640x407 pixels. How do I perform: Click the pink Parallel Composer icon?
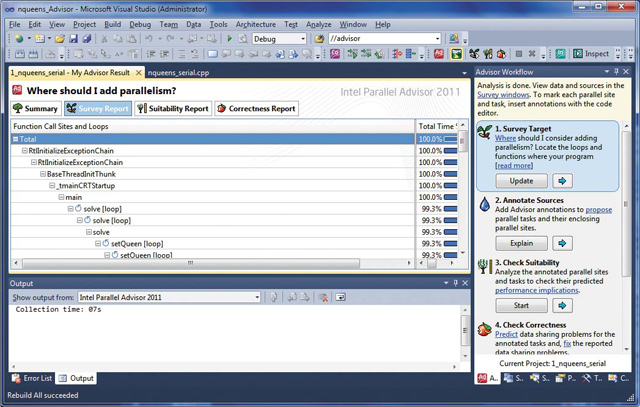click(x=335, y=53)
